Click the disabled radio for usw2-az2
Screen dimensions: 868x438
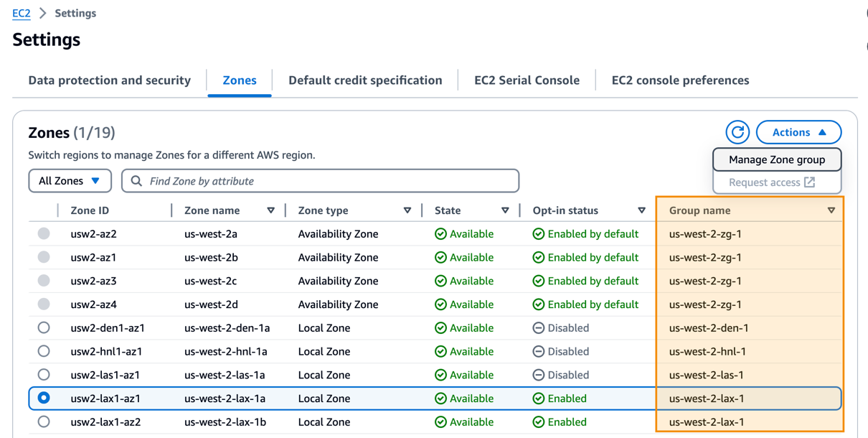coord(44,233)
